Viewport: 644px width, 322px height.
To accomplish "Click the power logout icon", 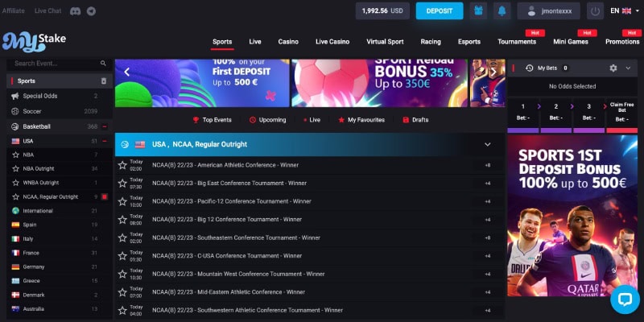I will tap(595, 11).
